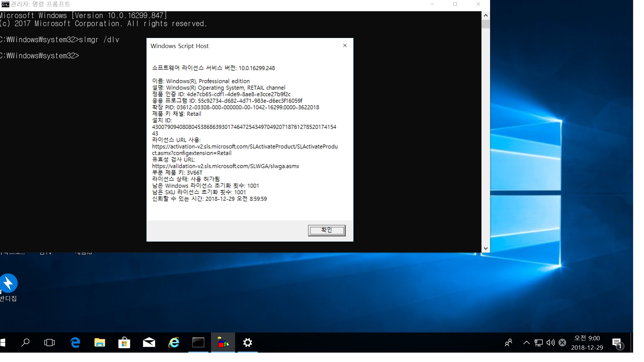
Task: Open Task View from taskbar
Action: coord(49,342)
